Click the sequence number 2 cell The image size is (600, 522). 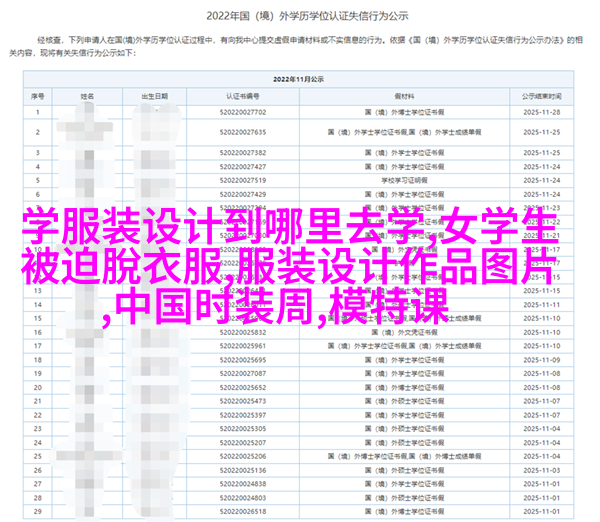click(x=37, y=132)
